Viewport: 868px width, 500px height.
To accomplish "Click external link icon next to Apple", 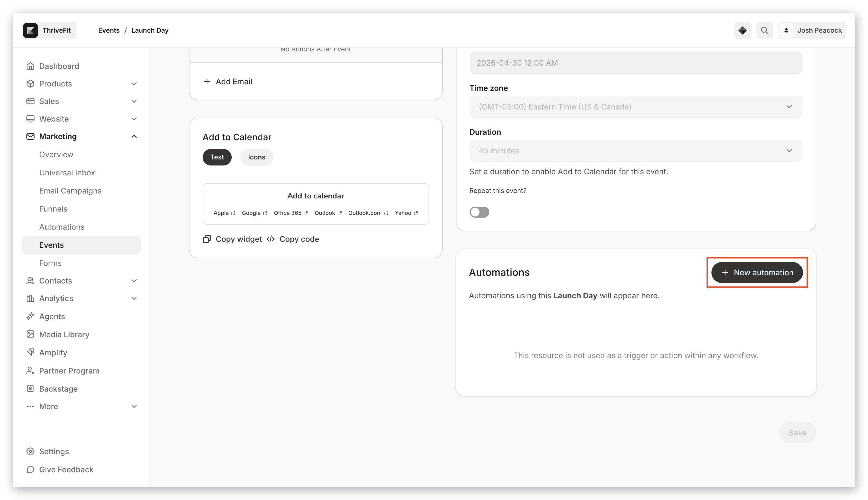I will [233, 213].
